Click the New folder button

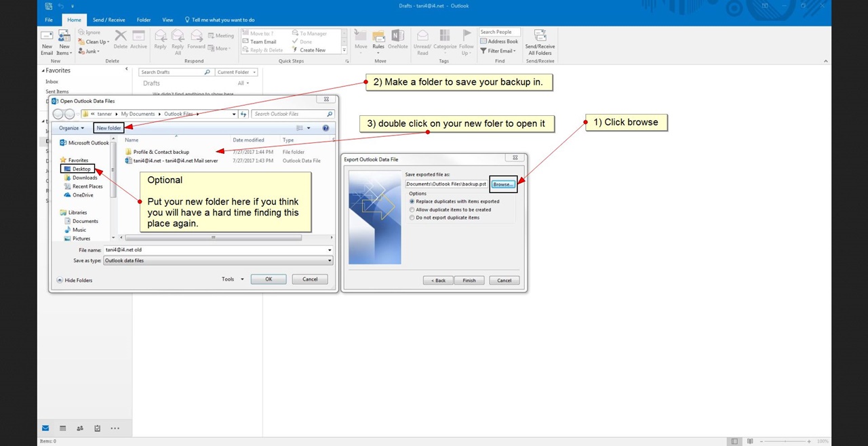point(108,128)
